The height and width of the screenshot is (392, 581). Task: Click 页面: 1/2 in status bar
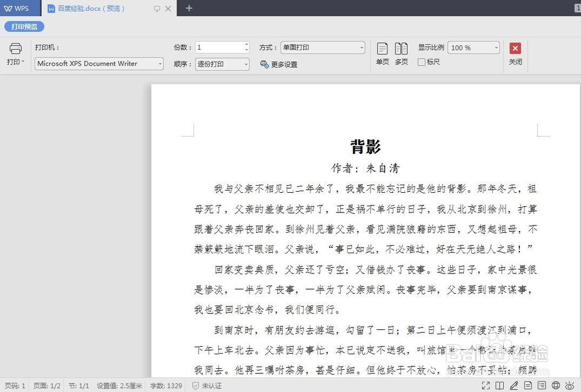tap(46, 386)
